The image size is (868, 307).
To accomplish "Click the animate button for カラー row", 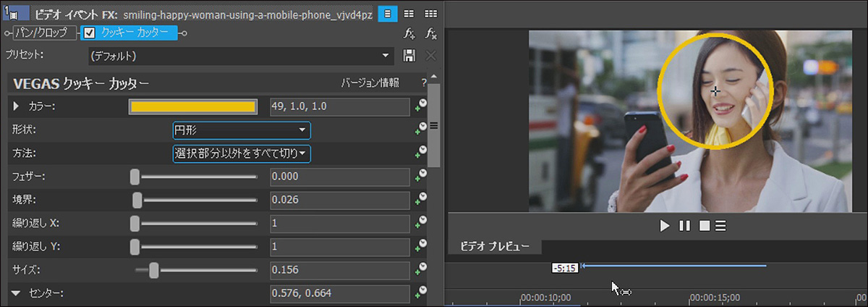I will tap(420, 106).
